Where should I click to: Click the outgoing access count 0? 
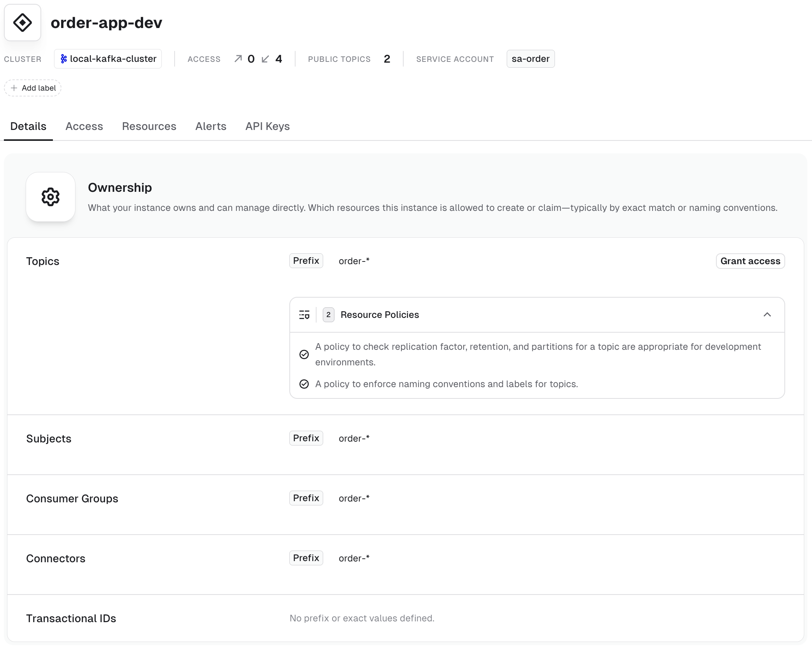point(251,59)
